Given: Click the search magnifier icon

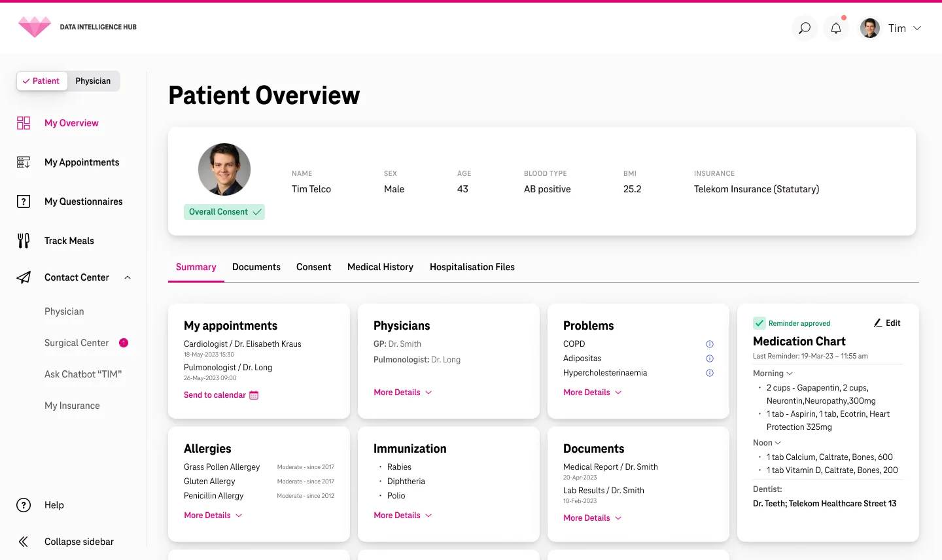Looking at the screenshot, I should 805,28.
